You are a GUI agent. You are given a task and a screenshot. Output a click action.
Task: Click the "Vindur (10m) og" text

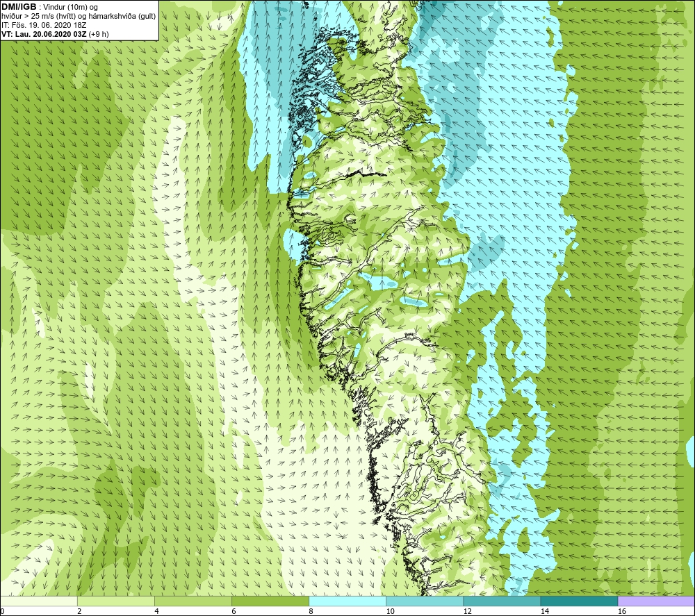[x=72, y=8]
